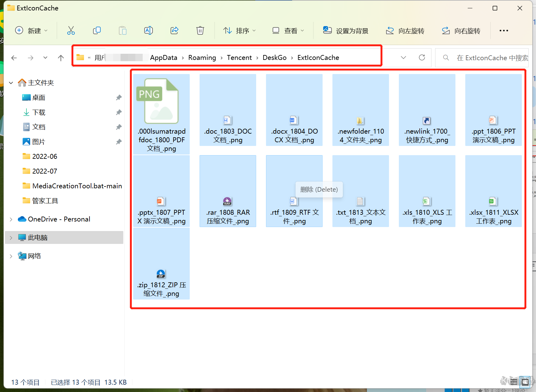
Task: Switch to details list view in status bar
Action: tap(514, 382)
